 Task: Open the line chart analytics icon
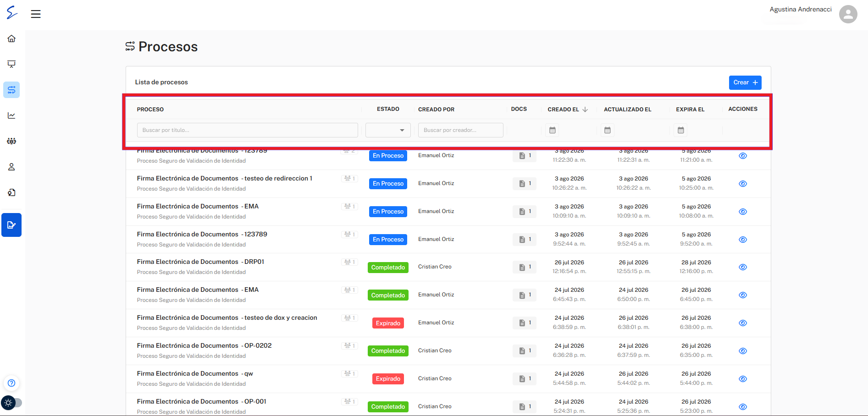pyautogui.click(x=11, y=115)
